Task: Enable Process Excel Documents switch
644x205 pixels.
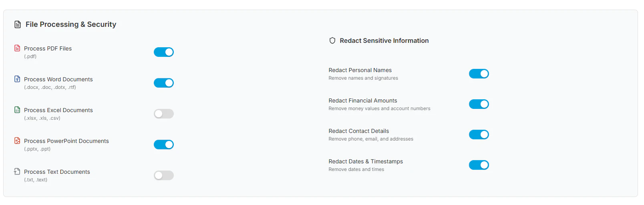Action: 164,114
